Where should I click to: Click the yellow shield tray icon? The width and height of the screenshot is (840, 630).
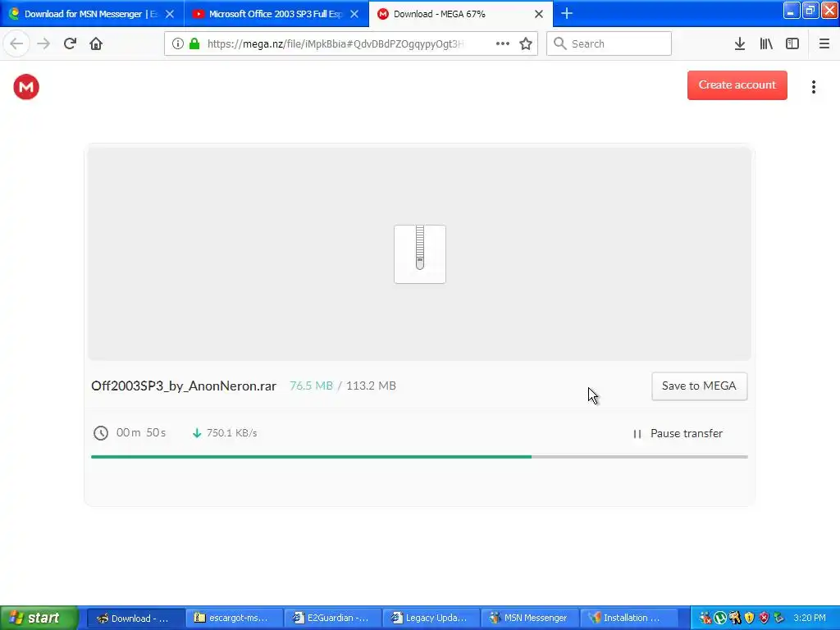(x=750, y=618)
